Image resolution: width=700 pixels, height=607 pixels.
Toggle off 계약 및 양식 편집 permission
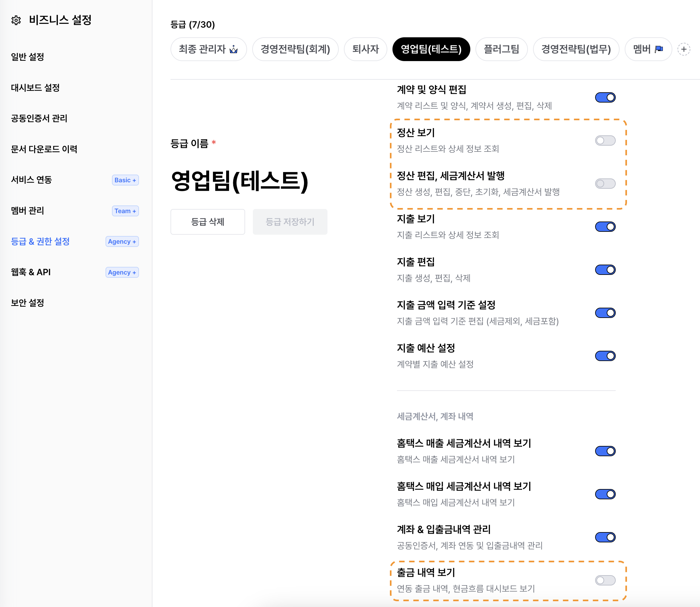point(605,97)
